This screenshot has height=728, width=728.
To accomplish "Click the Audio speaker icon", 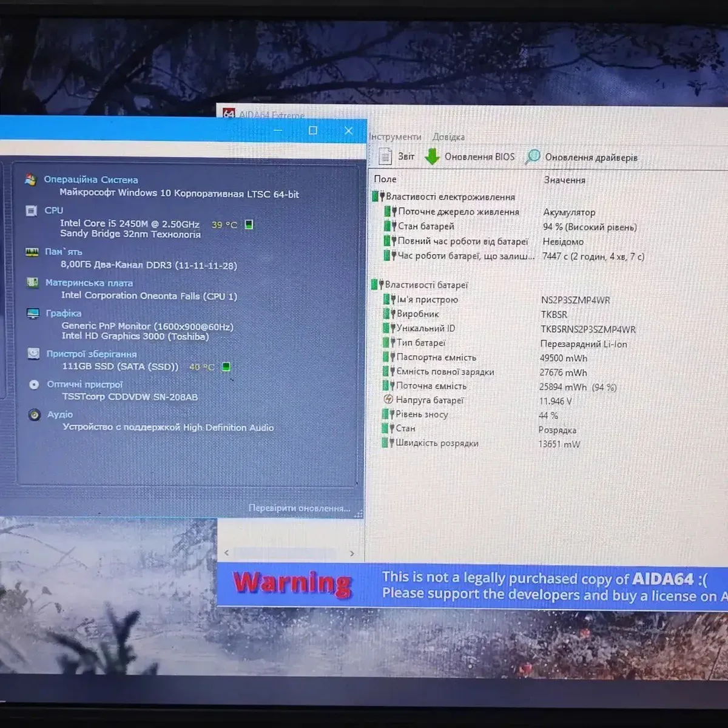I will [x=35, y=415].
